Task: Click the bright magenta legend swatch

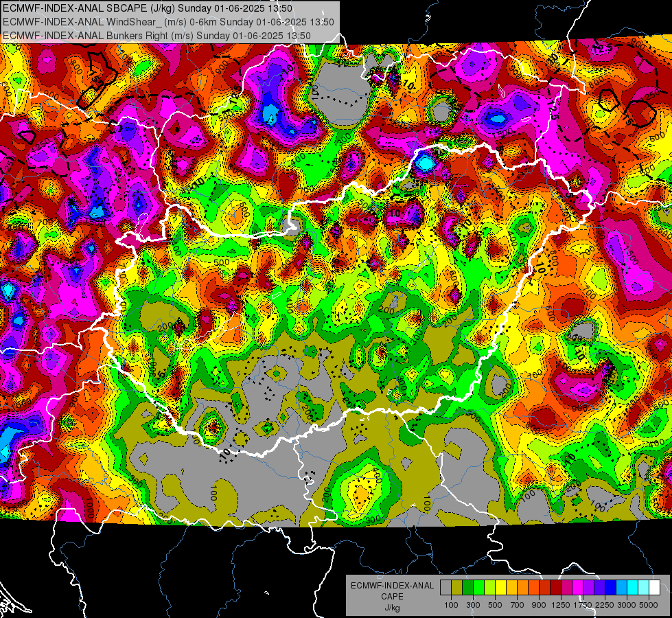Action: (x=578, y=588)
